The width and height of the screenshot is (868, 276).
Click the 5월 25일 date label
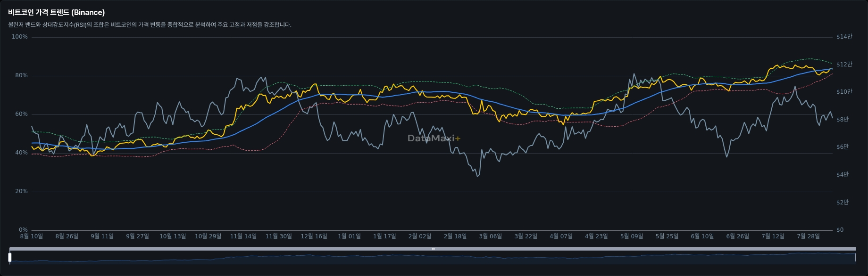[667, 236]
